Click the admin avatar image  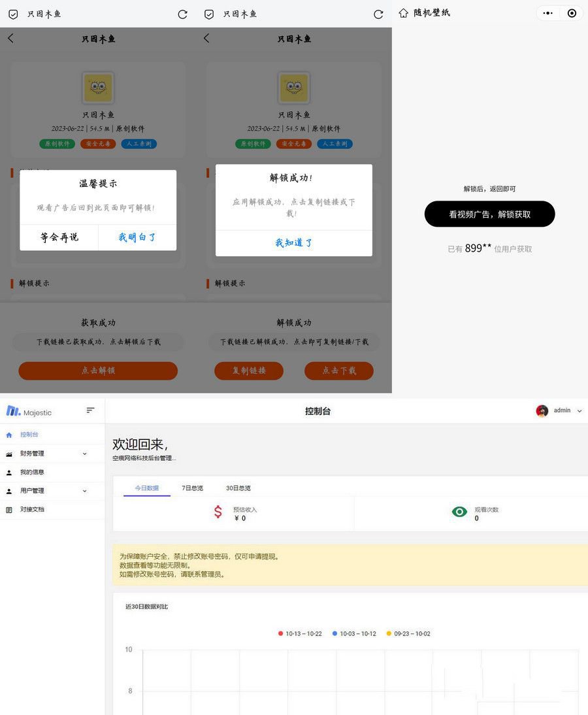pyautogui.click(x=542, y=410)
